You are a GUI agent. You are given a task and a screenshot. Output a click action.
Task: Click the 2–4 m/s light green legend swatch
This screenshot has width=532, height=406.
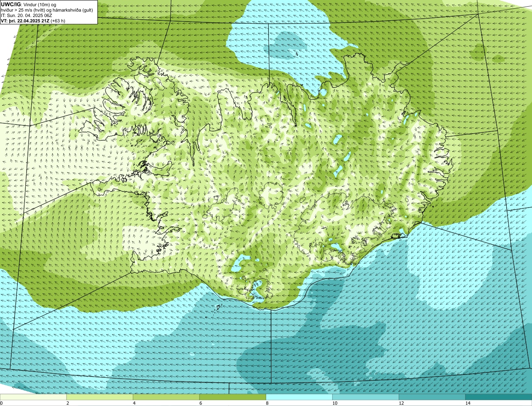100,397
